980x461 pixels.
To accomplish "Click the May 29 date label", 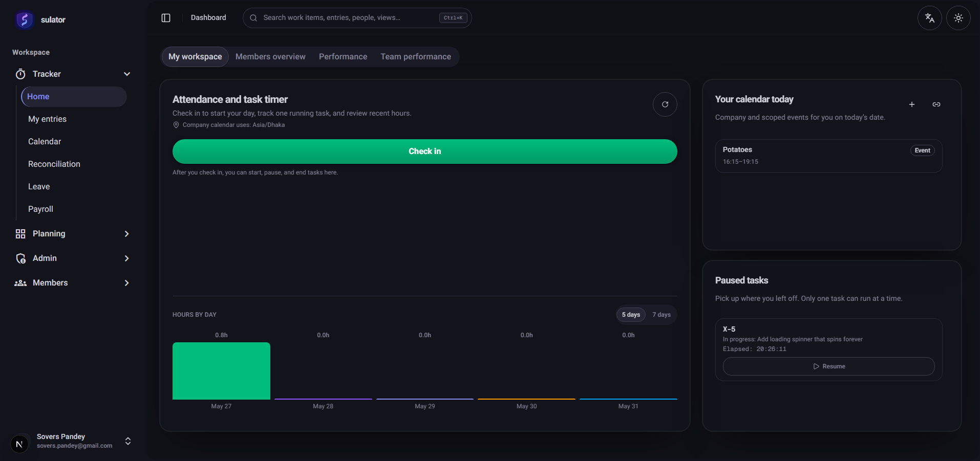I will pyautogui.click(x=425, y=406).
